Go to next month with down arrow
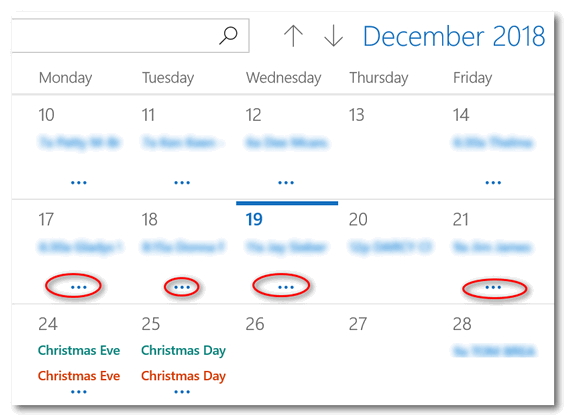This screenshot has height=418, width=567. (333, 36)
